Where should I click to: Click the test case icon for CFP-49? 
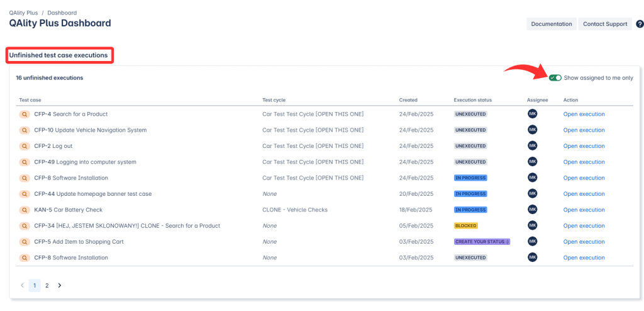point(25,162)
